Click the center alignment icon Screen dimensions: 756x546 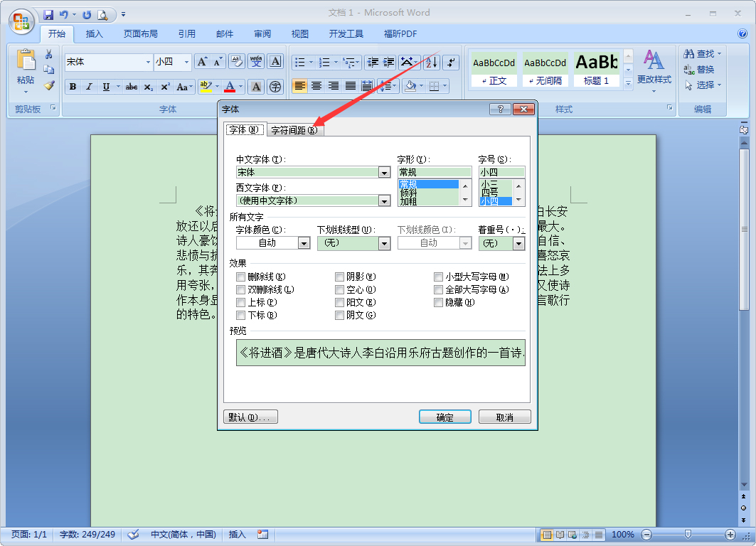coord(316,86)
